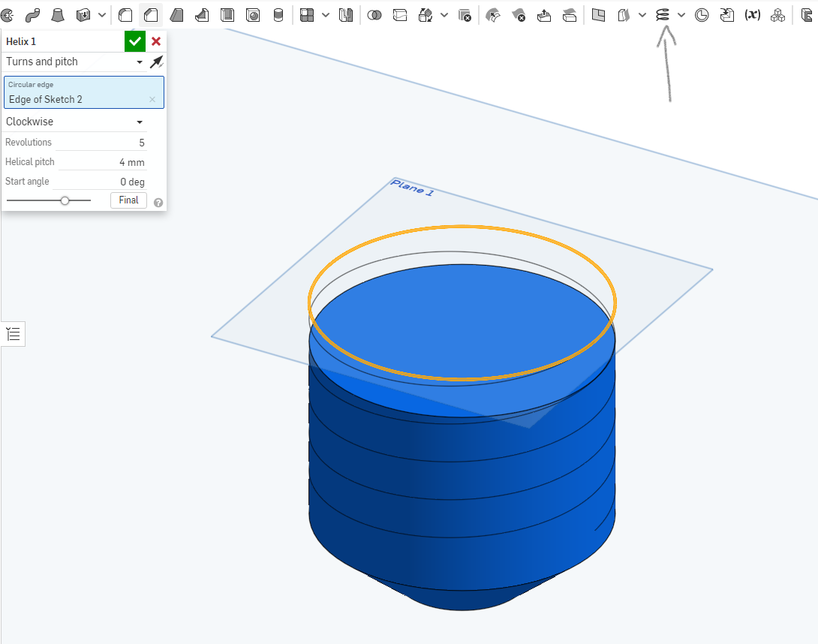Expand the surface tool dropdown

642,15
